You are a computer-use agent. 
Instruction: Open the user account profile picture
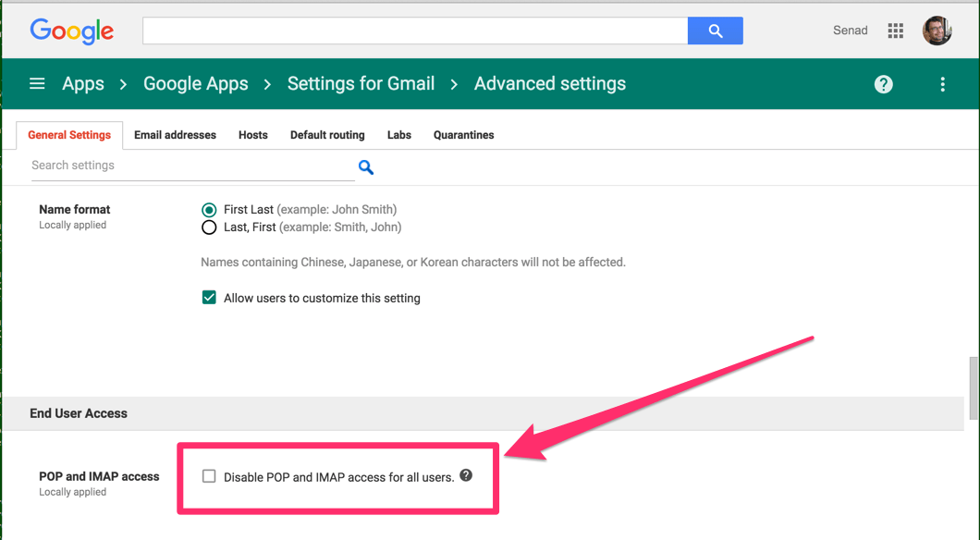point(937,31)
